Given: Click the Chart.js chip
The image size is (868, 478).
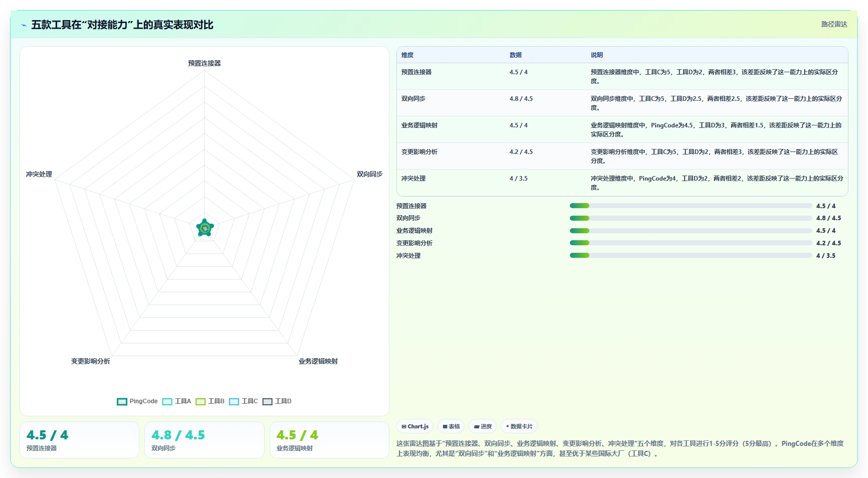Looking at the screenshot, I should (415, 426).
